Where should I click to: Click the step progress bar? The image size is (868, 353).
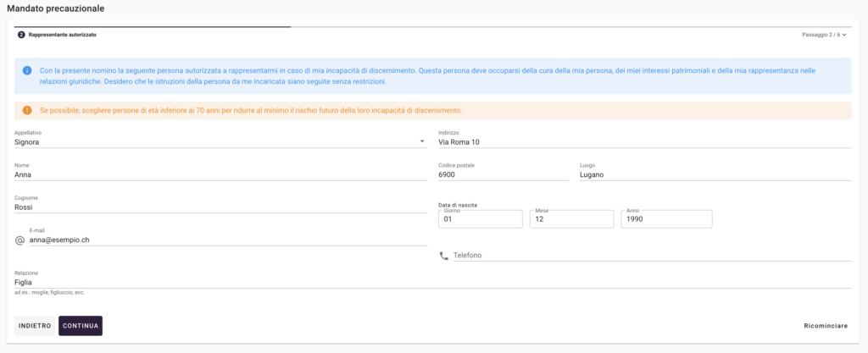pyautogui.click(x=153, y=27)
